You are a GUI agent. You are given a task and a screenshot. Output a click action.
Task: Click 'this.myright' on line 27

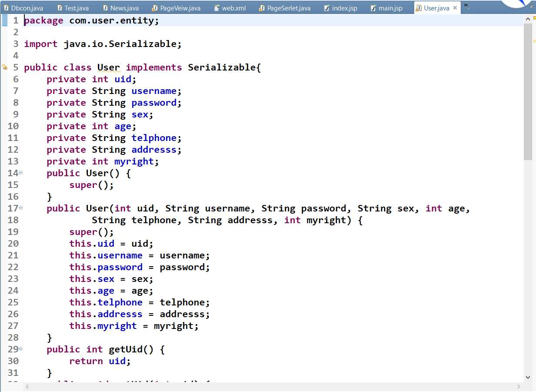103,326
